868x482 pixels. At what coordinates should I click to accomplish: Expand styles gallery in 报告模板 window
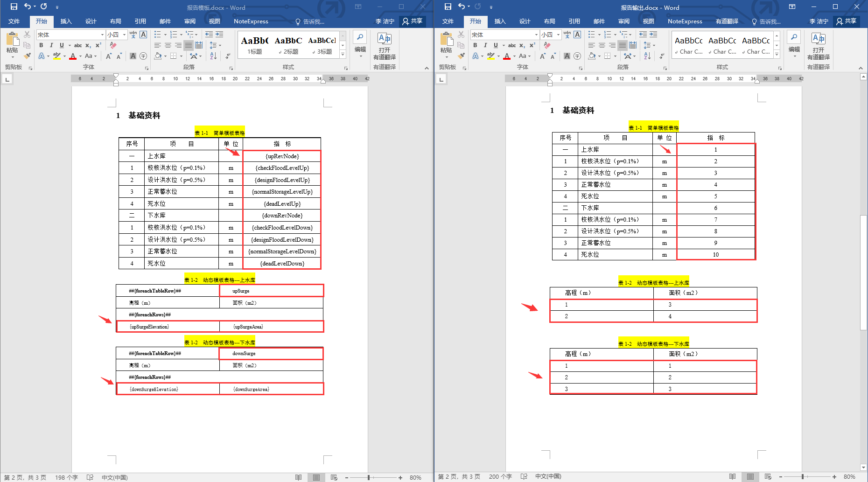(343, 55)
